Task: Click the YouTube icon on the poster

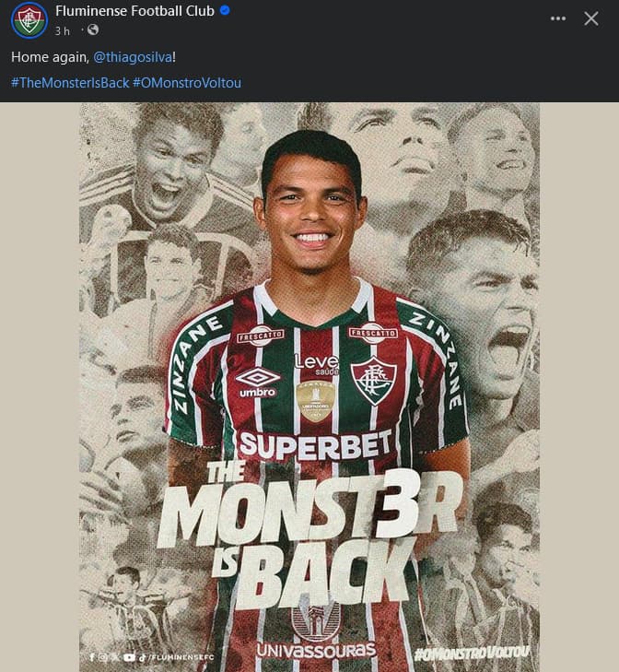Action: (129, 657)
